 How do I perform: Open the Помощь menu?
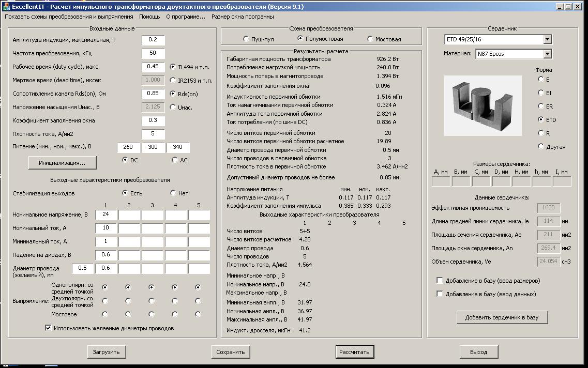click(x=149, y=17)
